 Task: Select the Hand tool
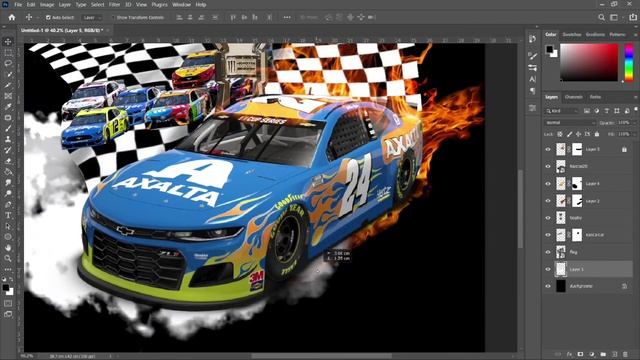click(x=8, y=247)
